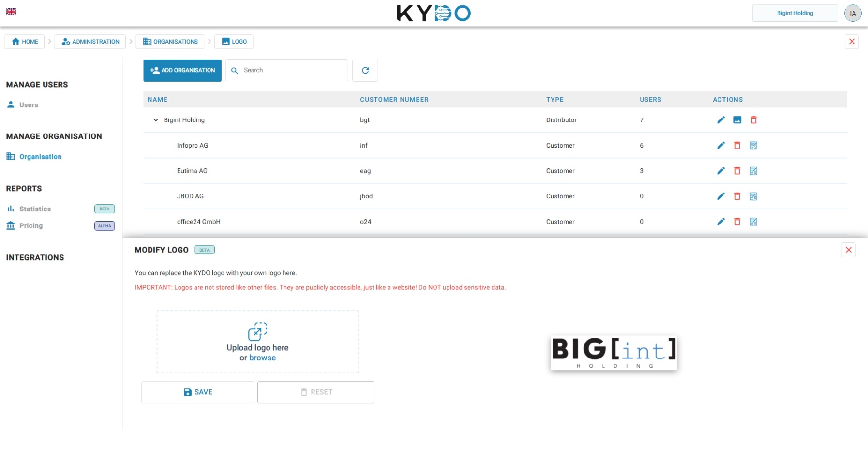
Task: Open calculator icon for office24 GmbH
Action: [x=753, y=222]
